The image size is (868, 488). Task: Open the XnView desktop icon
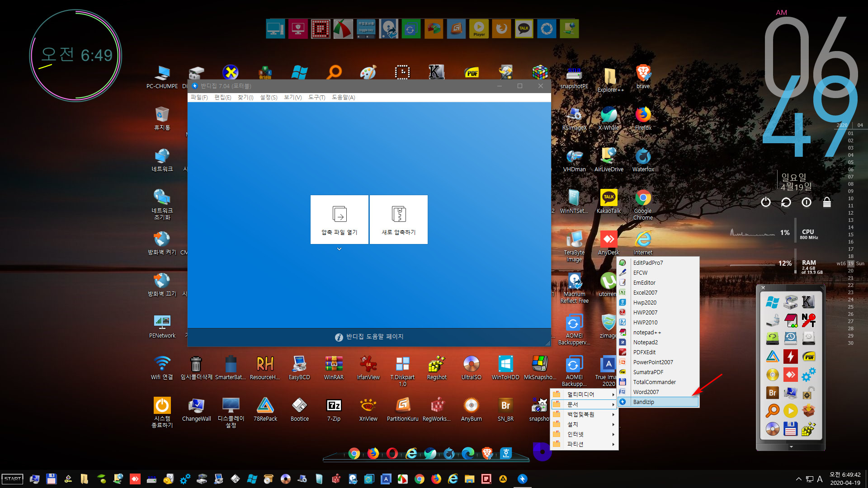368,409
